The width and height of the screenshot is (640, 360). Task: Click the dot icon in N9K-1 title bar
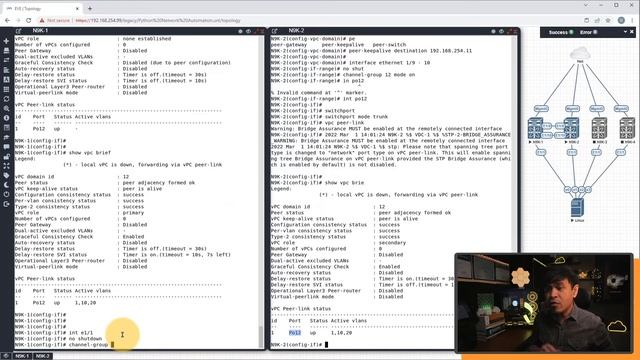point(240,31)
